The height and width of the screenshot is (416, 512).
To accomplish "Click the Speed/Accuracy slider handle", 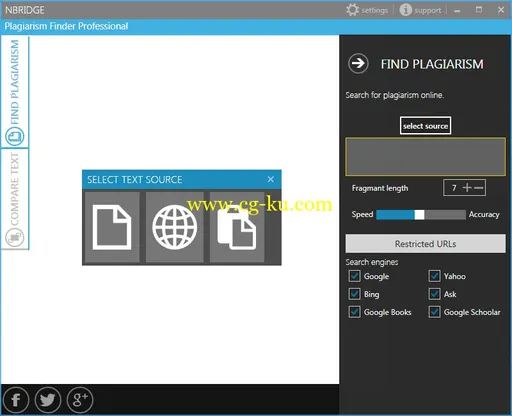I will tap(419, 215).
